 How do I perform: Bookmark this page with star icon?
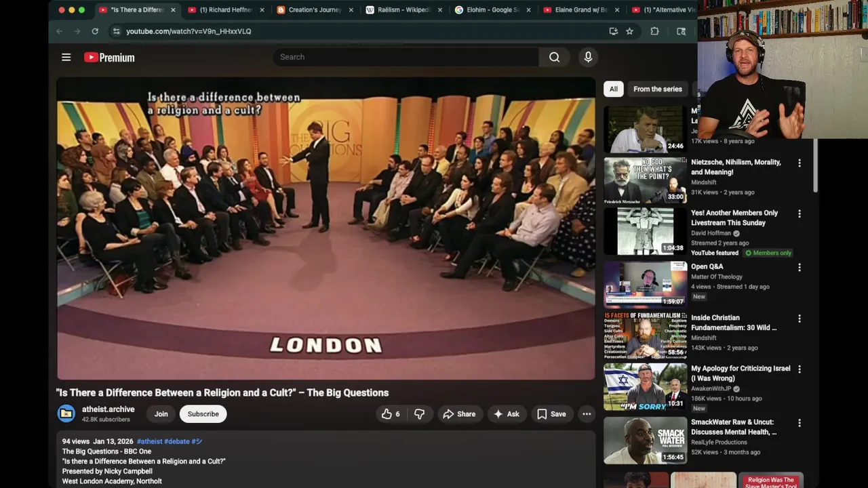[629, 31]
